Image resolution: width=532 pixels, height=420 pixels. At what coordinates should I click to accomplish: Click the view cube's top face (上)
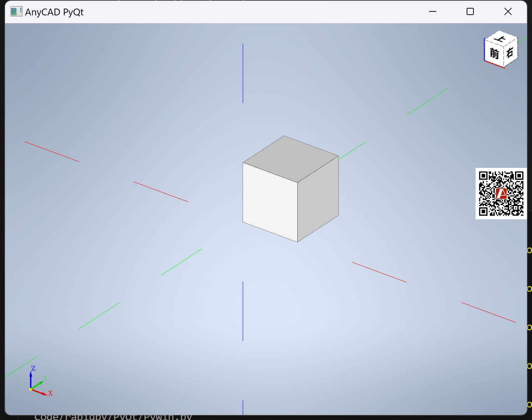point(501,38)
